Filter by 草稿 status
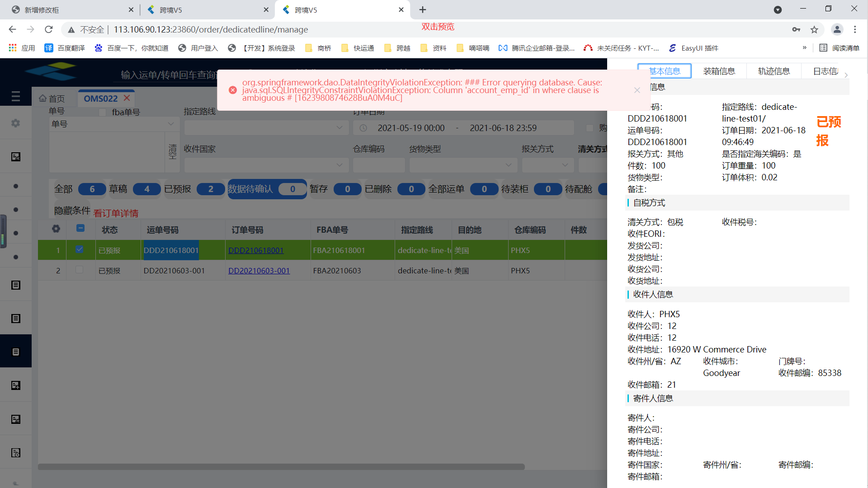Screen dimensions: 868x488 134,189
